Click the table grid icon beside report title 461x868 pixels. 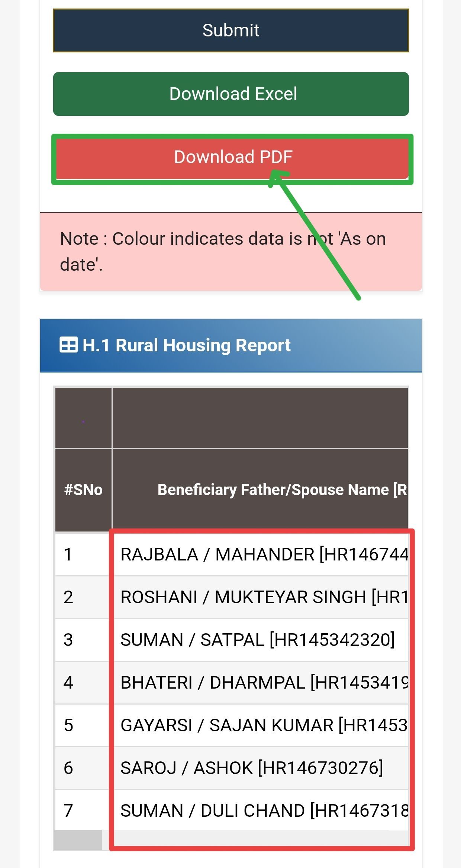pos(68,345)
